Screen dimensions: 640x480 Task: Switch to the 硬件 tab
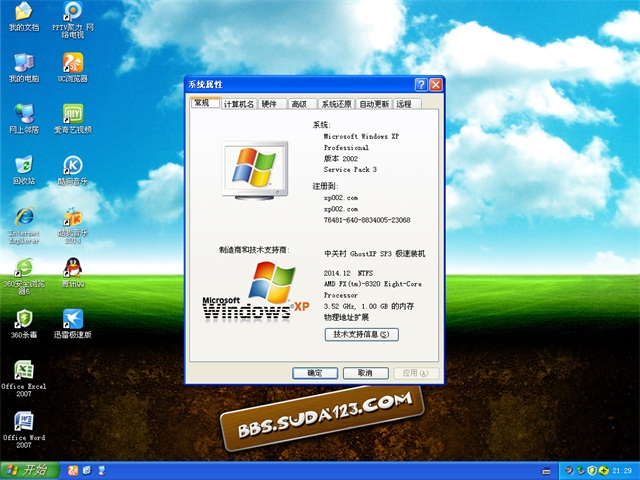pyautogui.click(x=270, y=104)
